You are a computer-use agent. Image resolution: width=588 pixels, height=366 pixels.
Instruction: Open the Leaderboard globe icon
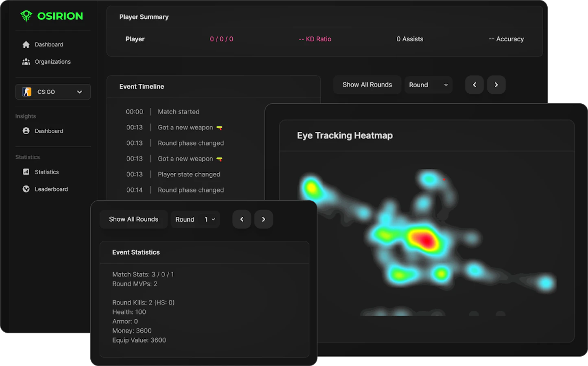click(26, 189)
